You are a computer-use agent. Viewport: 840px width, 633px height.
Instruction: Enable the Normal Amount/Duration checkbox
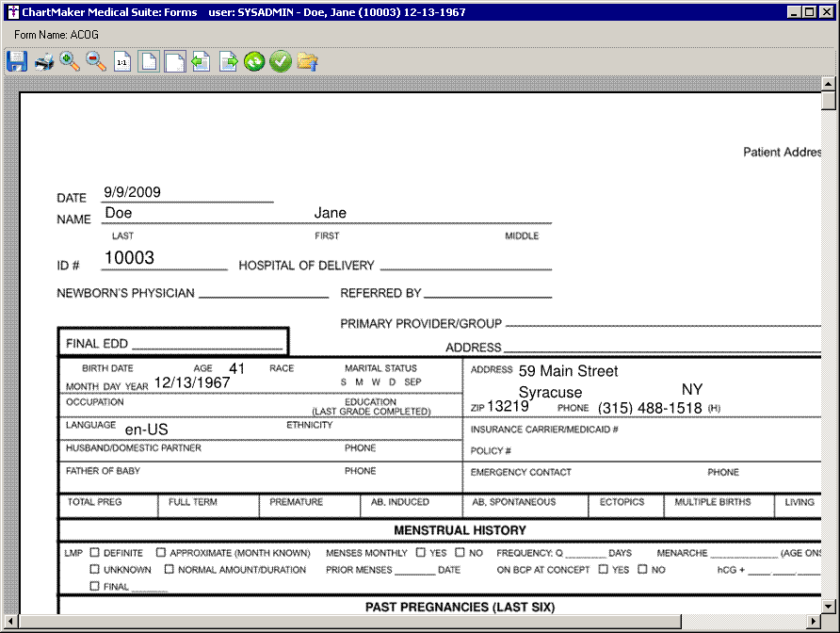click(170, 569)
